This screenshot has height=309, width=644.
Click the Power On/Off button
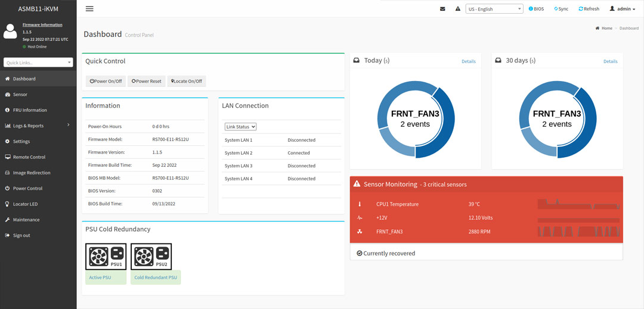click(x=106, y=81)
